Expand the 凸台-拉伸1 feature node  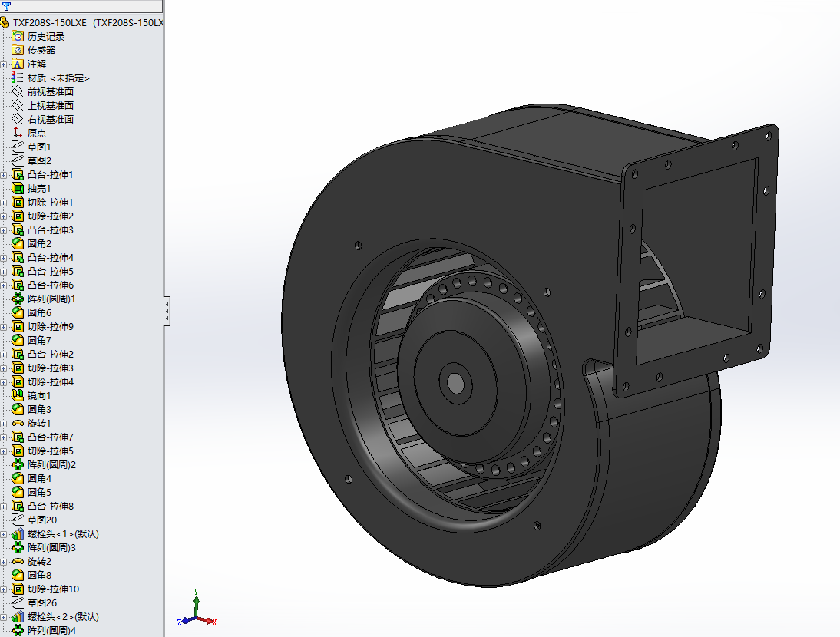(4, 175)
